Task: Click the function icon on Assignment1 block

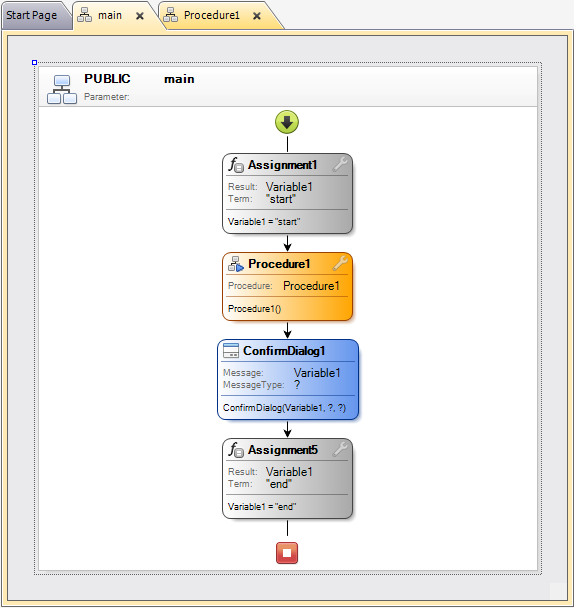Action: [236, 165]
